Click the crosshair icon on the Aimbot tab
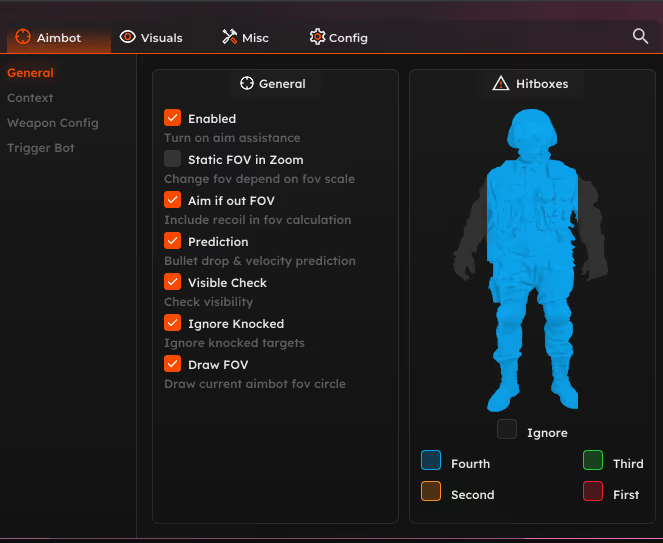Image resolution: width=663 pixels, height=543 pixels. tap(23, 37)
